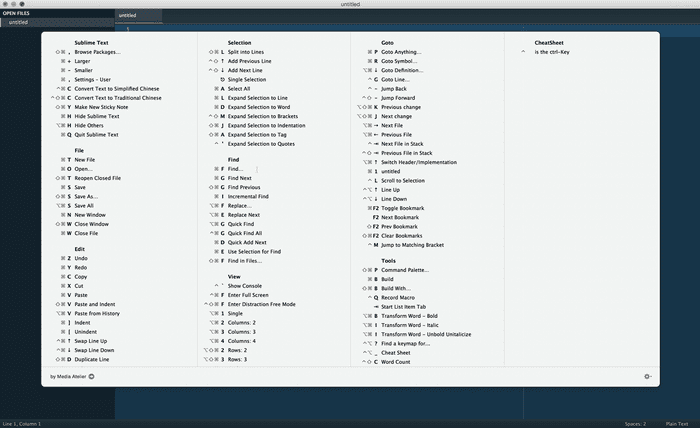Click Line 1, Column 1 status text

(x=21, y=424)
